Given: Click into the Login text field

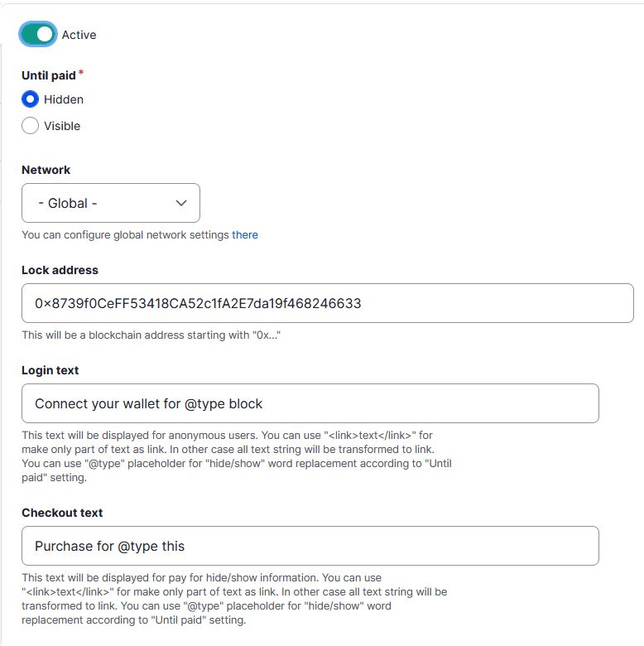Looking at the screenshot, I should click(x=310, y=403).
